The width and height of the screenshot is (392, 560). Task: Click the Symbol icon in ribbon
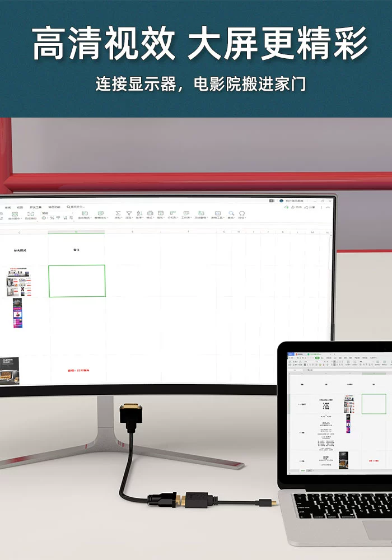(242, 214)
